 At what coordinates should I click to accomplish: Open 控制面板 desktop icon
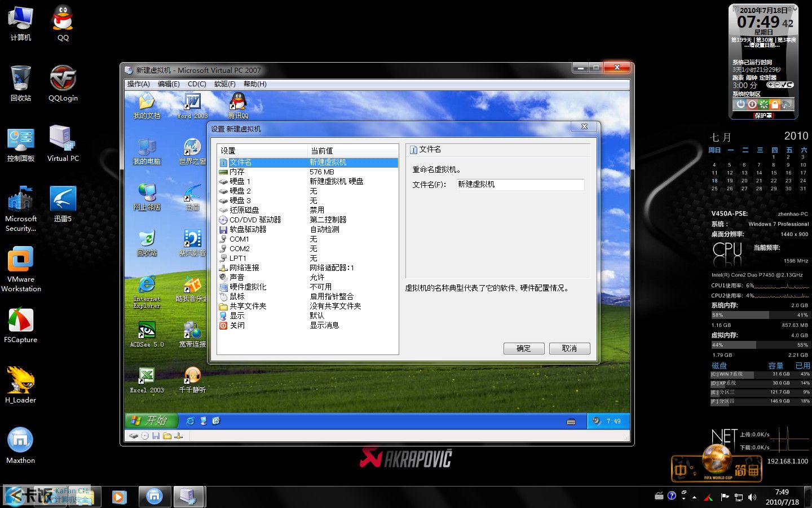21,144
